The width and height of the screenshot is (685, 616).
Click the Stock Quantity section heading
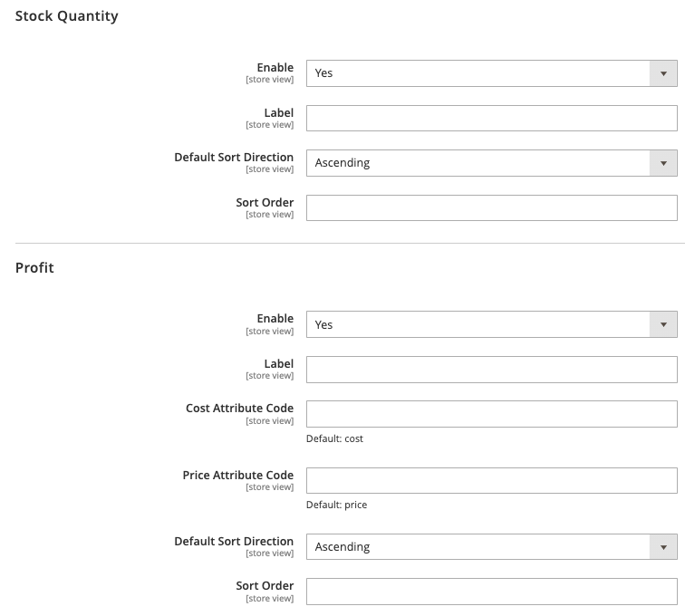coord(67,16)
